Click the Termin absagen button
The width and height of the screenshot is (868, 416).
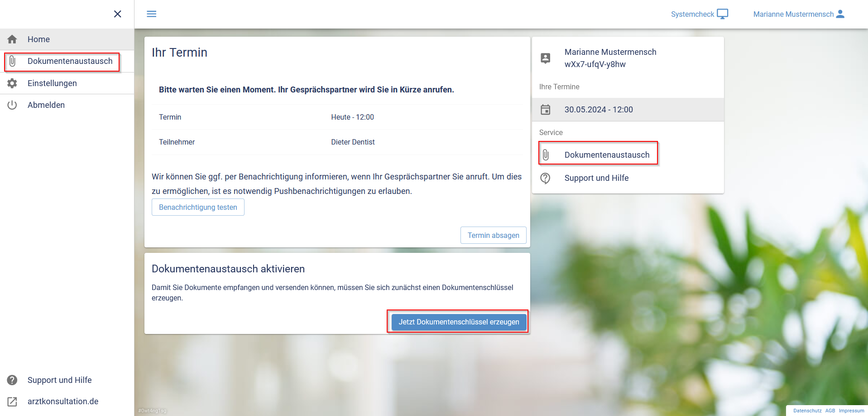493,235
